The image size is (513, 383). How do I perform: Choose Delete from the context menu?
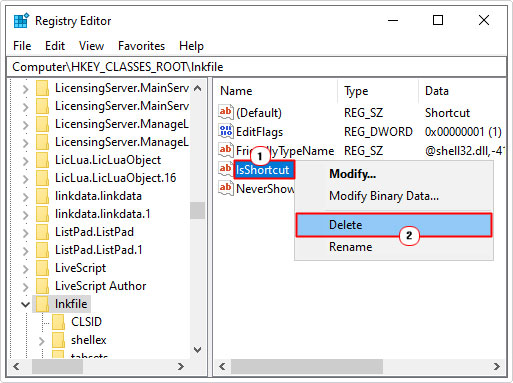(394, 225)
